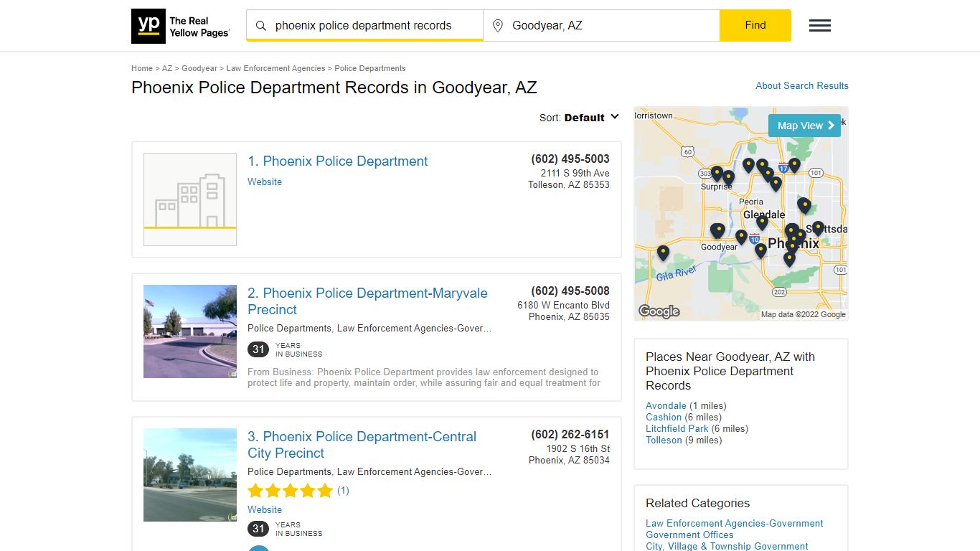The width and height of the screenshot is (980, 551).
Task: Open the Central City Precinct listing title
Action: (x=362, y=445)
